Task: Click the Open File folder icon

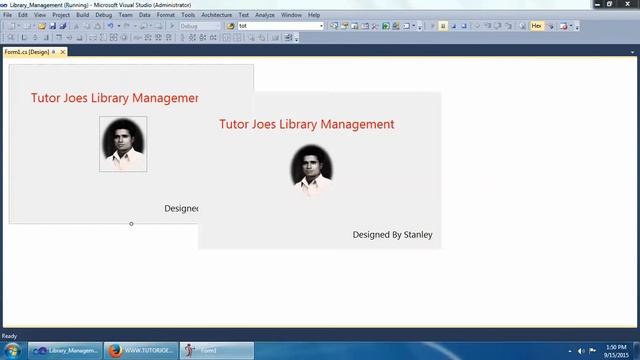Action: coord(42,26)
